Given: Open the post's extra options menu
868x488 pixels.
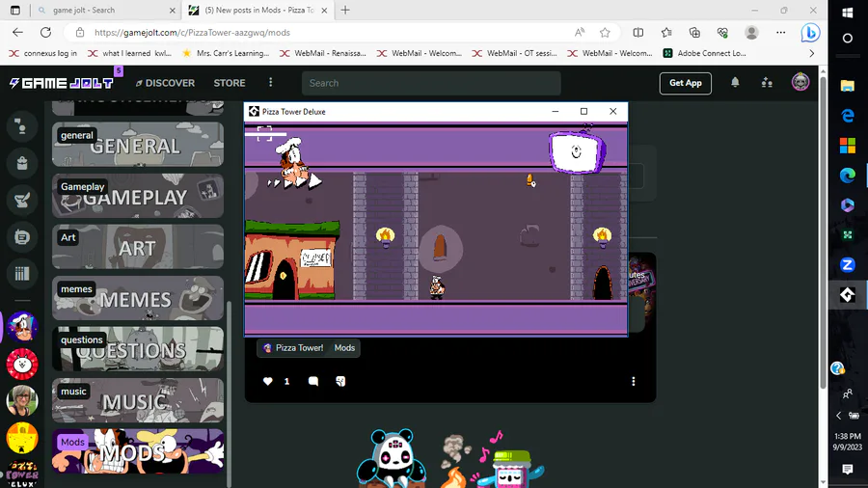Looking at the screenshot, I should 634,381.
